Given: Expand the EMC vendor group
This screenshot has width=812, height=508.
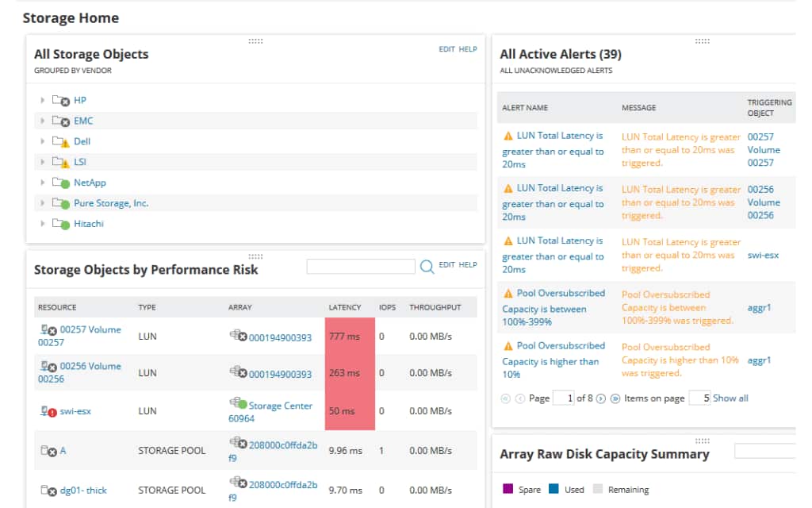Looking at the screenshot, I should point(43,121).
